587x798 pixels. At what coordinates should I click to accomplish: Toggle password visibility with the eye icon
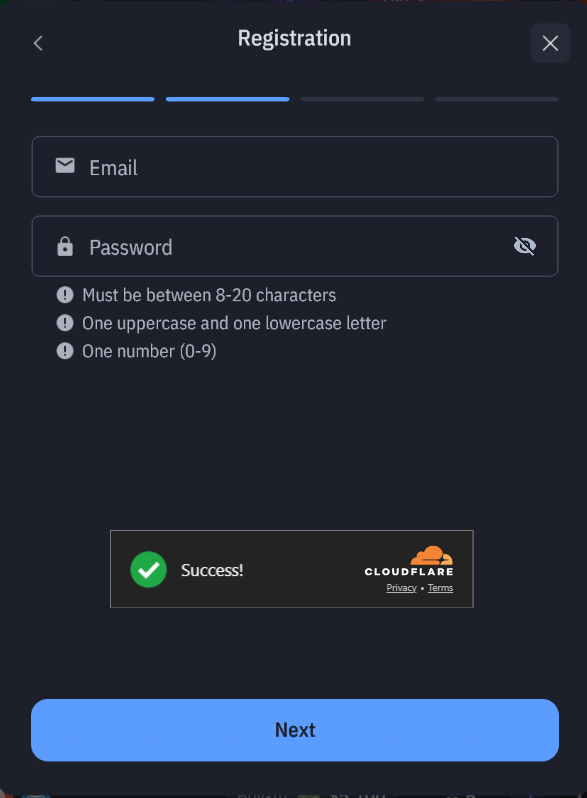[x=524, y=246]
